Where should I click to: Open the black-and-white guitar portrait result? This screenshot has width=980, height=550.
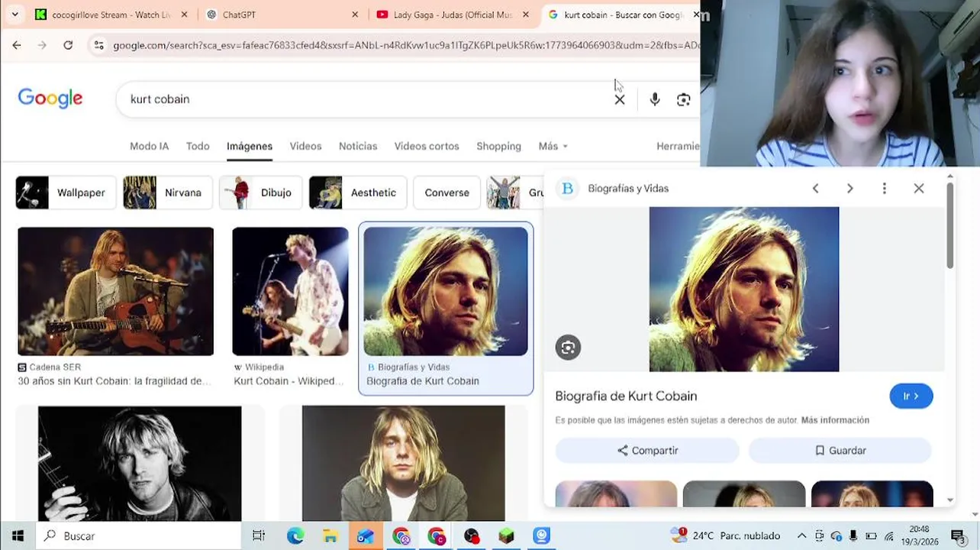click(140, 463)
